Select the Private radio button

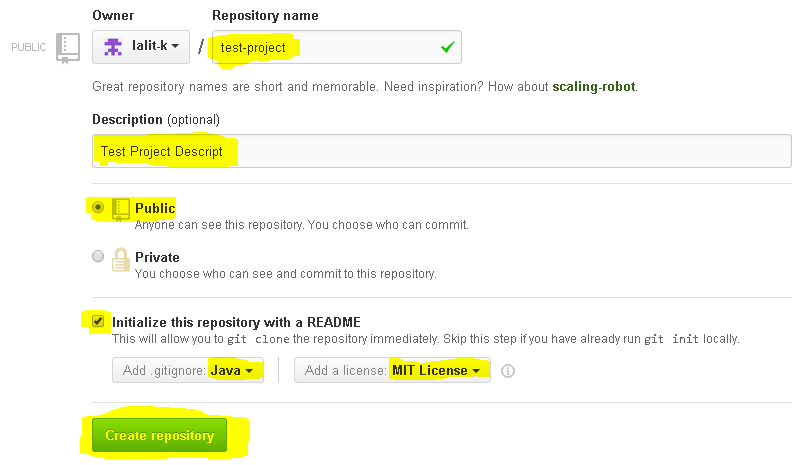click(98, 256)
